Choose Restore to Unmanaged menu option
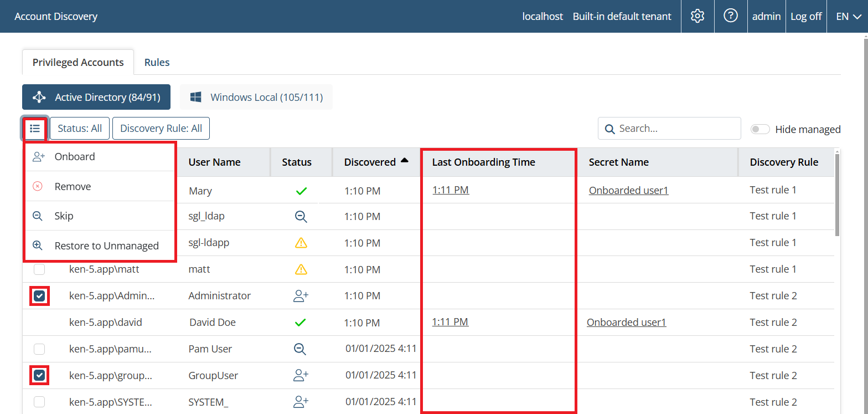The width and height of the screenshot is (868, 414). pos(106,246)
